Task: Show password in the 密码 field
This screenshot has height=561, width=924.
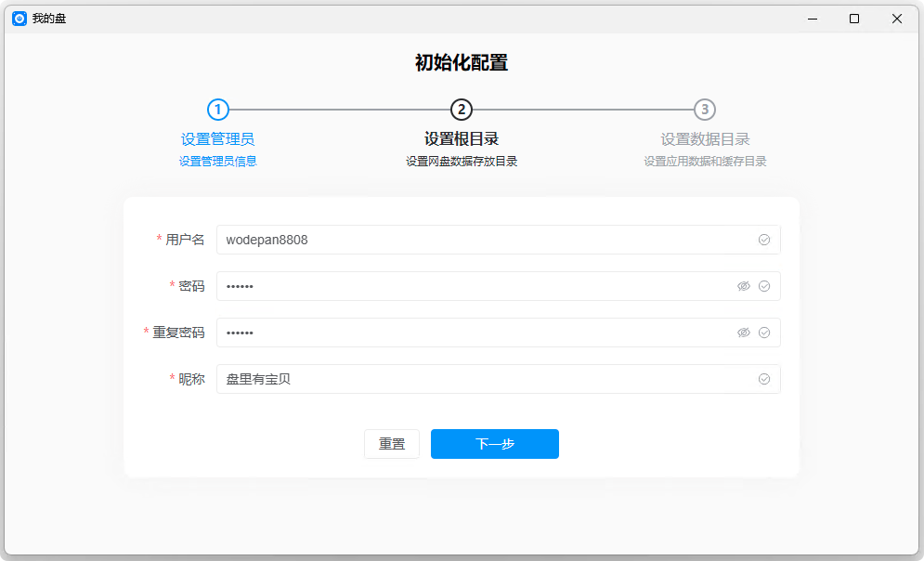Action: pyautogui.click(x=744, y=286)
